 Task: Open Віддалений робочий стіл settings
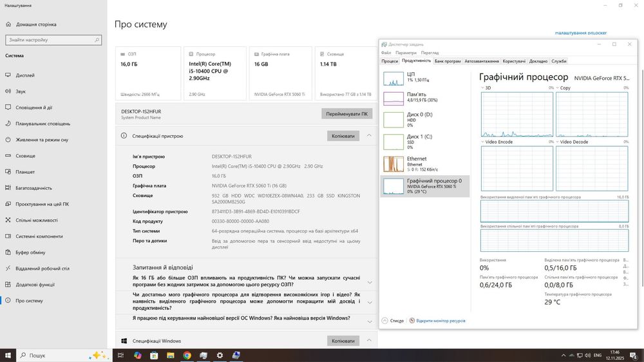pyautogui.click(x=43, y=269)
